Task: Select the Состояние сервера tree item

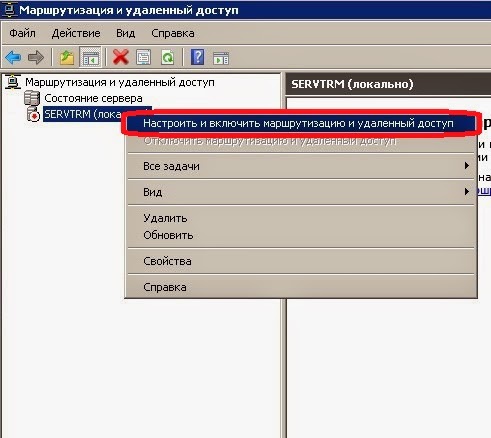Action: [93, 98]
